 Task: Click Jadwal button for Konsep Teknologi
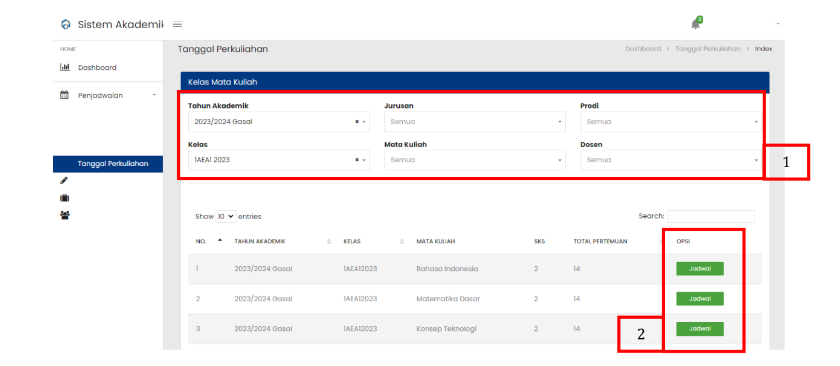700,328
